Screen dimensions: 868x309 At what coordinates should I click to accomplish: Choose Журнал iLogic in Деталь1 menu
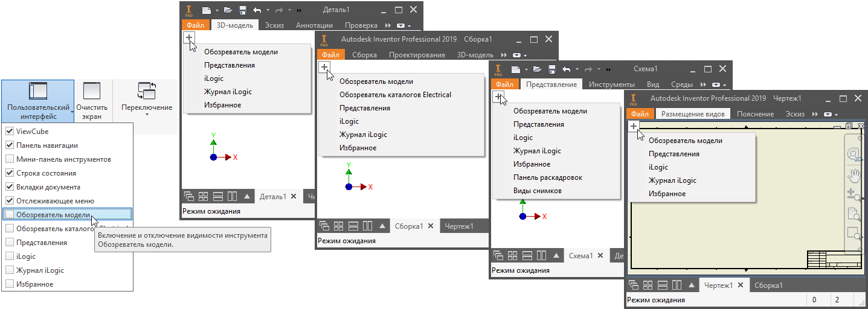[228, 92]
